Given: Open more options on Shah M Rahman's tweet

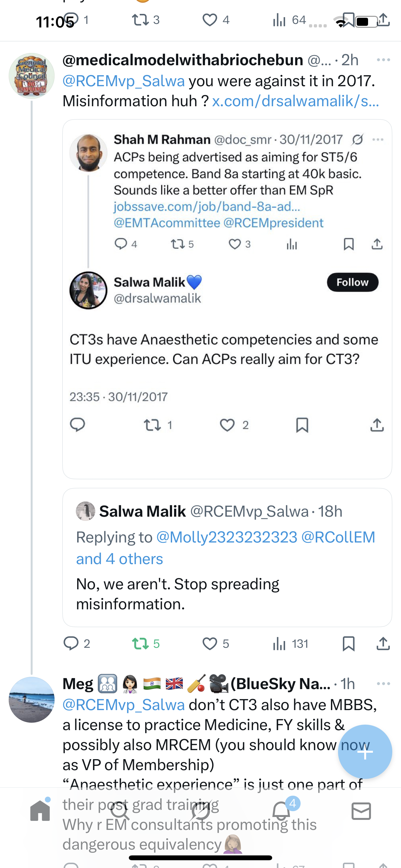Looking at the screenshot, I should click(x=378, y=139).
